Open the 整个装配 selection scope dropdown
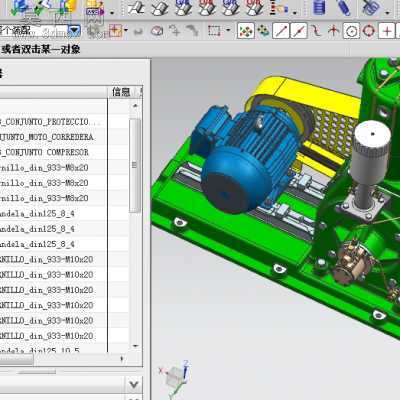 coord(74,31)
